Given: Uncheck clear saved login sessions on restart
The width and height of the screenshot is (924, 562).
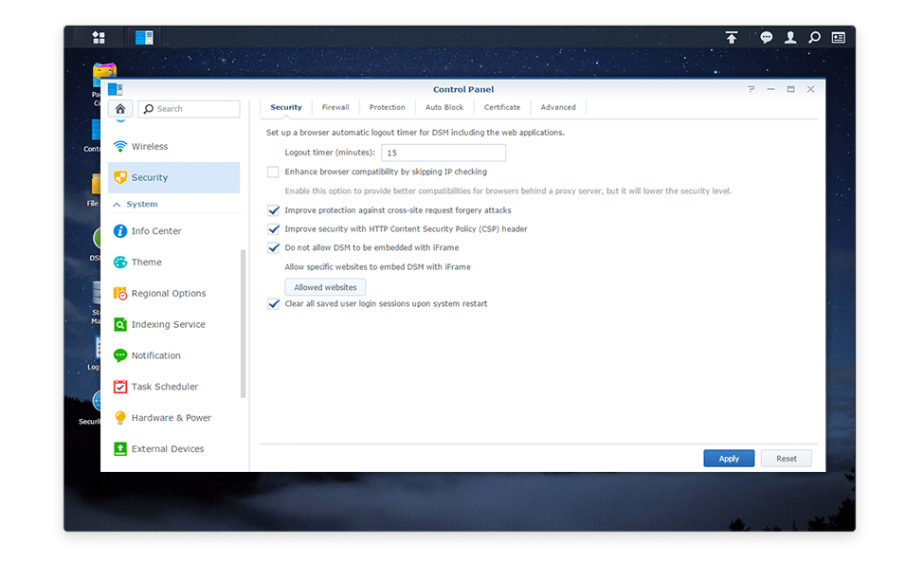Looking at the screenshot, I should tap(274, 304).
